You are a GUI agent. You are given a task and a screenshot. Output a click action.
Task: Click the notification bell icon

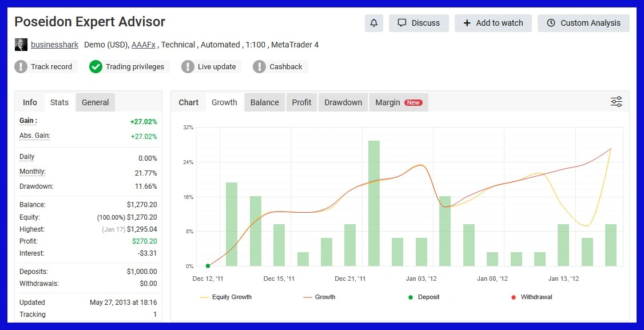[373, 23]
